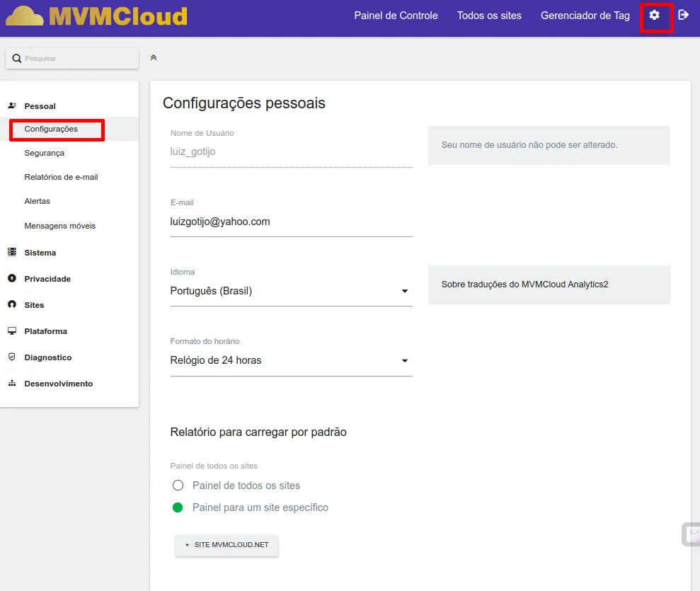
Task: Go to Painel de Controle menu
Action: (x=396, y=16)
